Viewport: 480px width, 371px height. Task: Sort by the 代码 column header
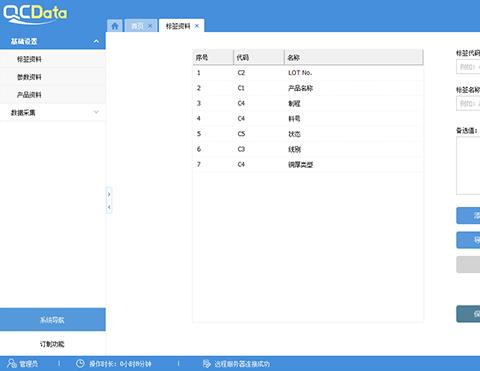(259, 57)
